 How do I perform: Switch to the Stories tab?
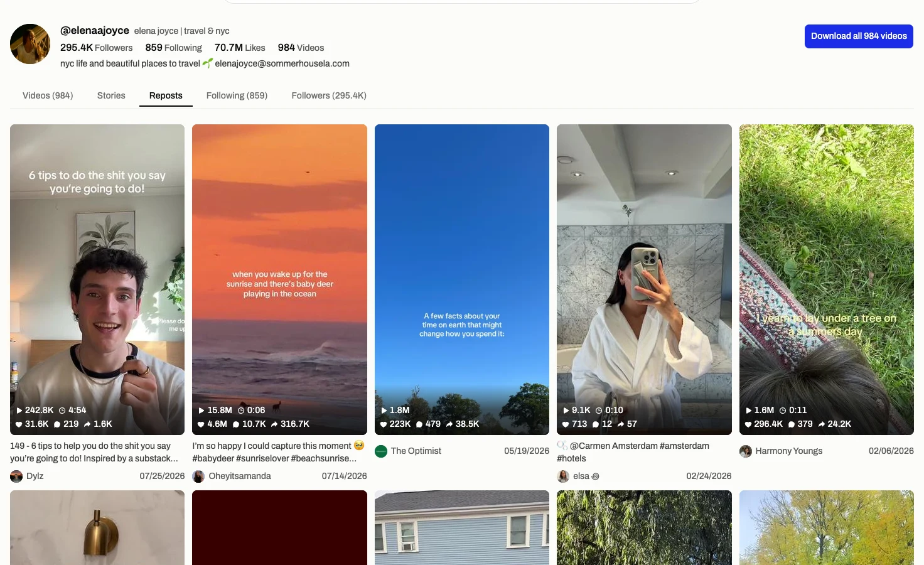[111, 95]
